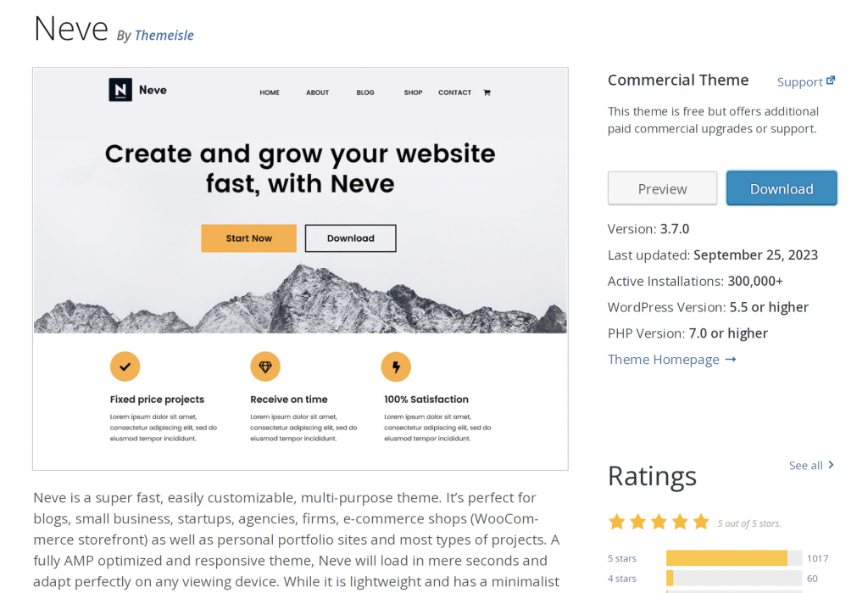Select the BLOG menu item in preview

click(365, 92)
